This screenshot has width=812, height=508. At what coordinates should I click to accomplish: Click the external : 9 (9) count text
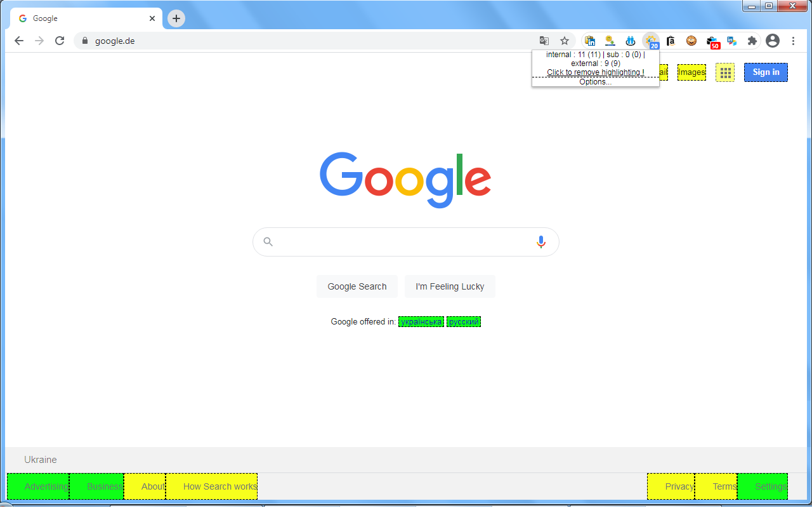[596, 63]
